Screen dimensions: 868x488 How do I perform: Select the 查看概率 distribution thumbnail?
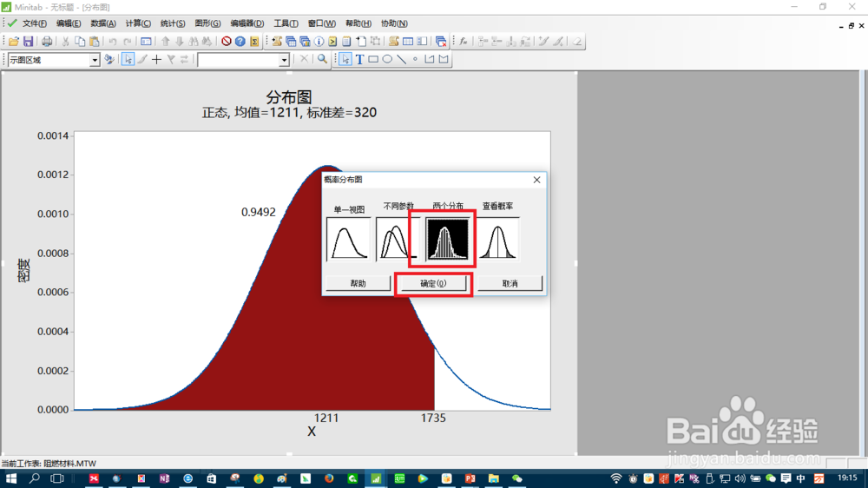click(x=497, y=239)
